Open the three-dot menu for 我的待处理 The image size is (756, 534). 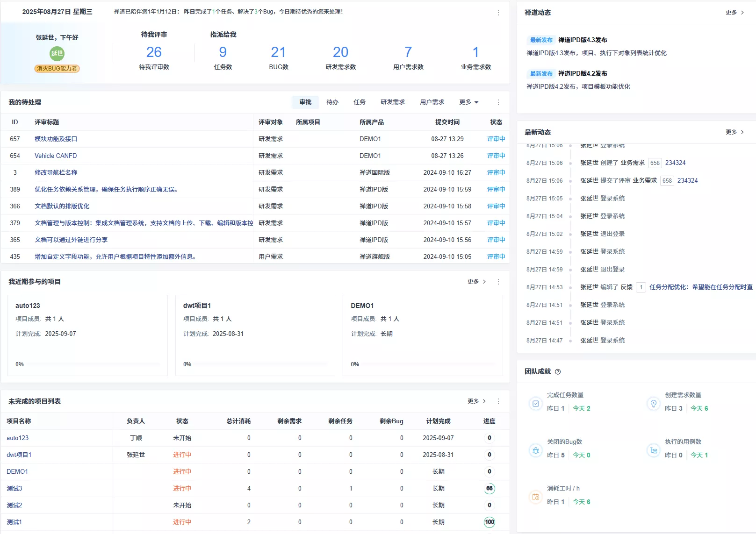tap(498, 102)
